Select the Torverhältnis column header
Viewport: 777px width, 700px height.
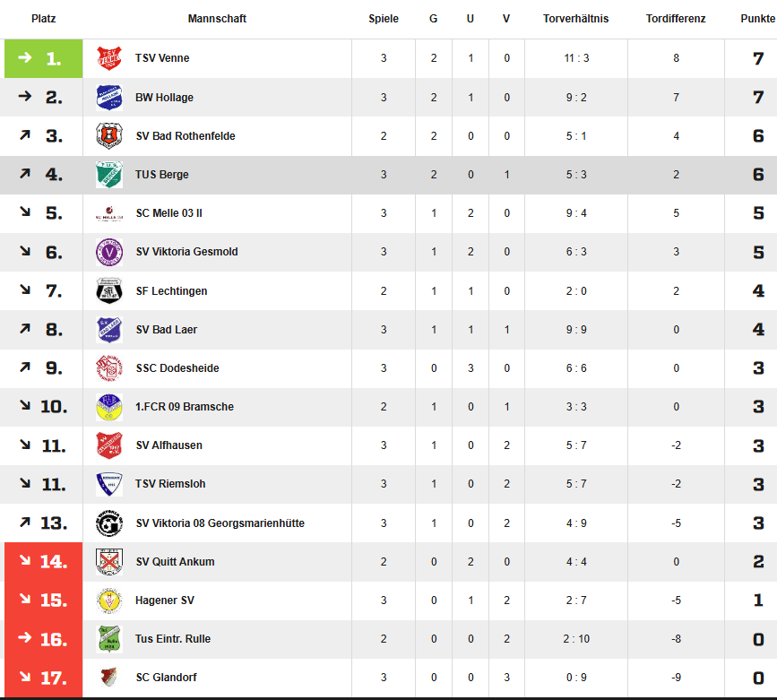coord(576,19)
